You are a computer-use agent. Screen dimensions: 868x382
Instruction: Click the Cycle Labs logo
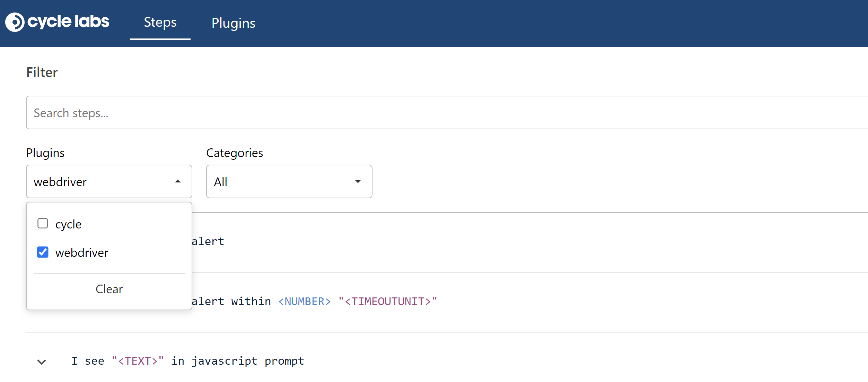[15, 22]
